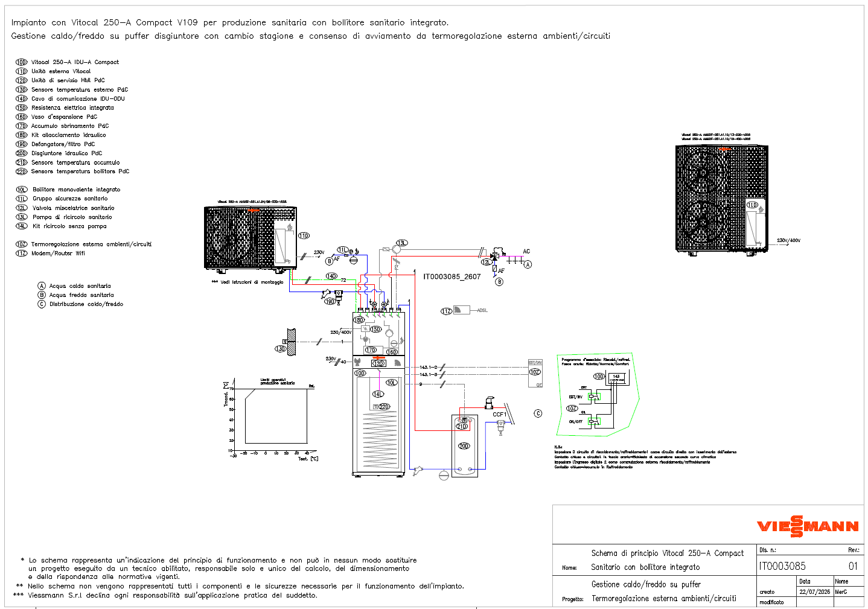Click the drawing number IT0003085 in title block
The height and width of the screenshot is (609, 868).
(x=782, y=566)
